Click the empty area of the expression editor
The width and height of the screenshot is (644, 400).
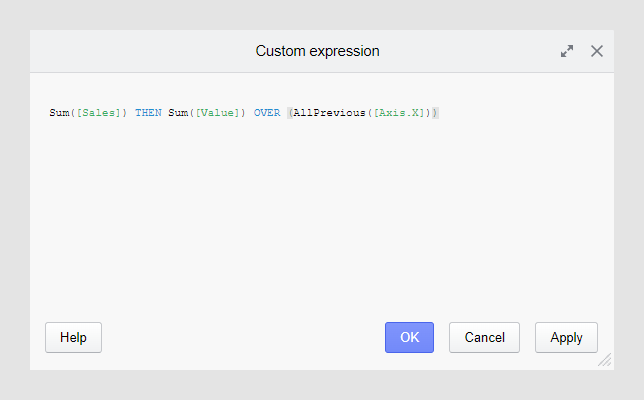(x=320, y=220)
